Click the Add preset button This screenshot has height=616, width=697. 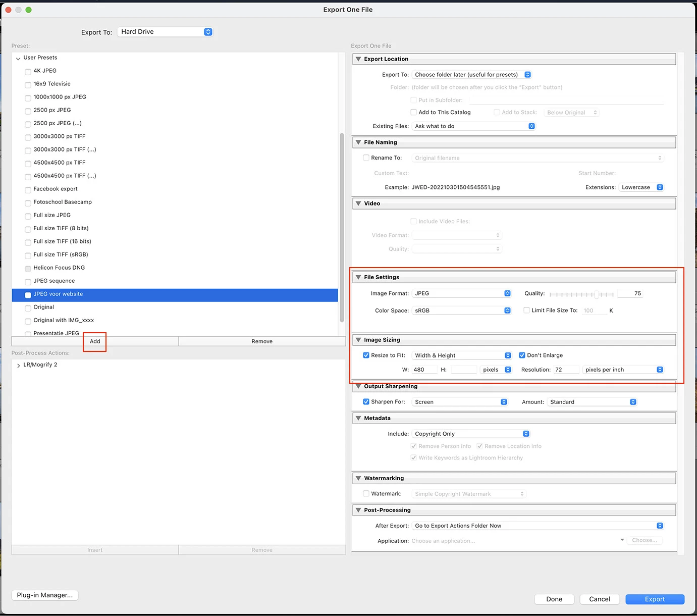95,341
